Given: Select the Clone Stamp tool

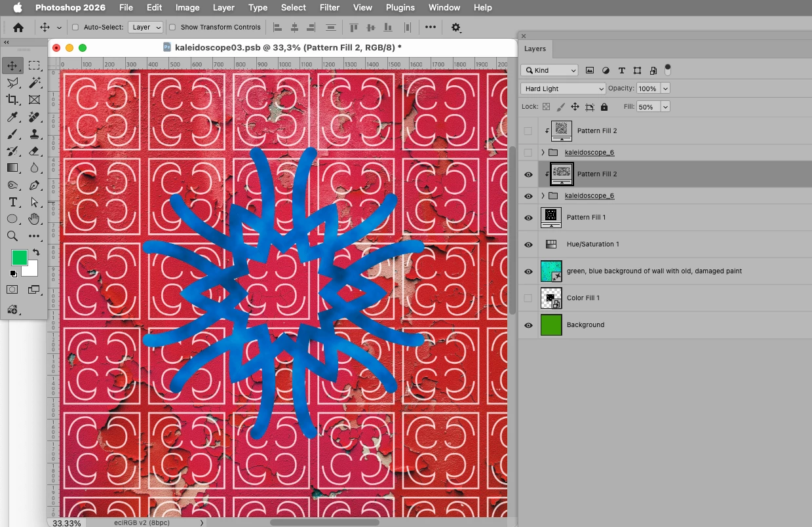Looking at the screenshot, I should (x=34, y=134).
